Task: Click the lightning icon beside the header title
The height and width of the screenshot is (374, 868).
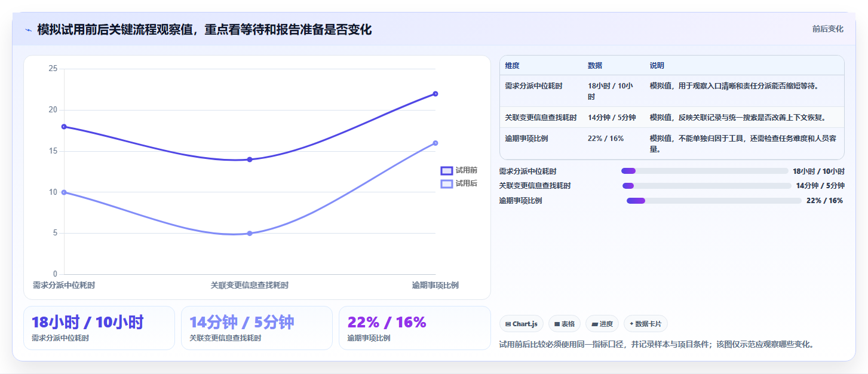Action: pos(29,30)
